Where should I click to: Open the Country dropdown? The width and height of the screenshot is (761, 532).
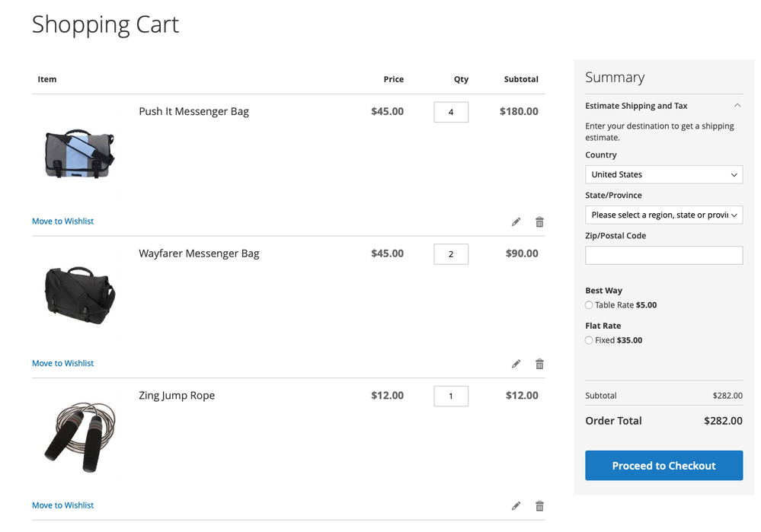click(x=663, y=174)
